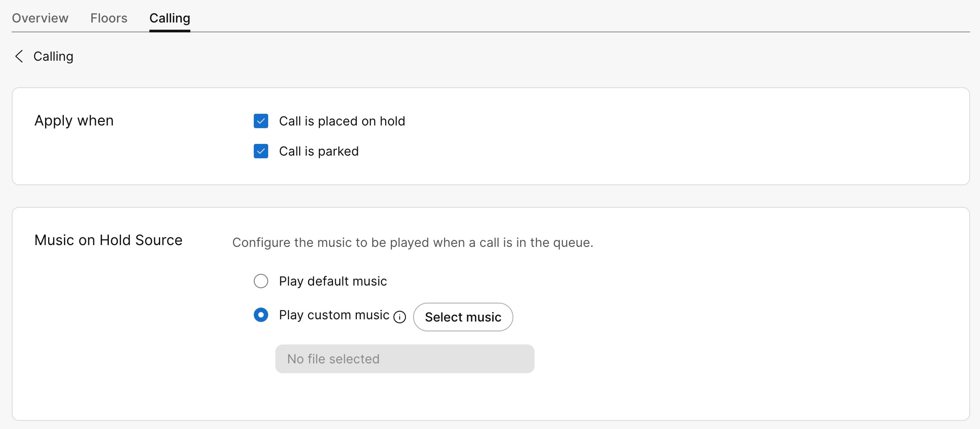Click the info icon beside Play custom music
Screen dimensions: 980x429
(x=400, y=317)
